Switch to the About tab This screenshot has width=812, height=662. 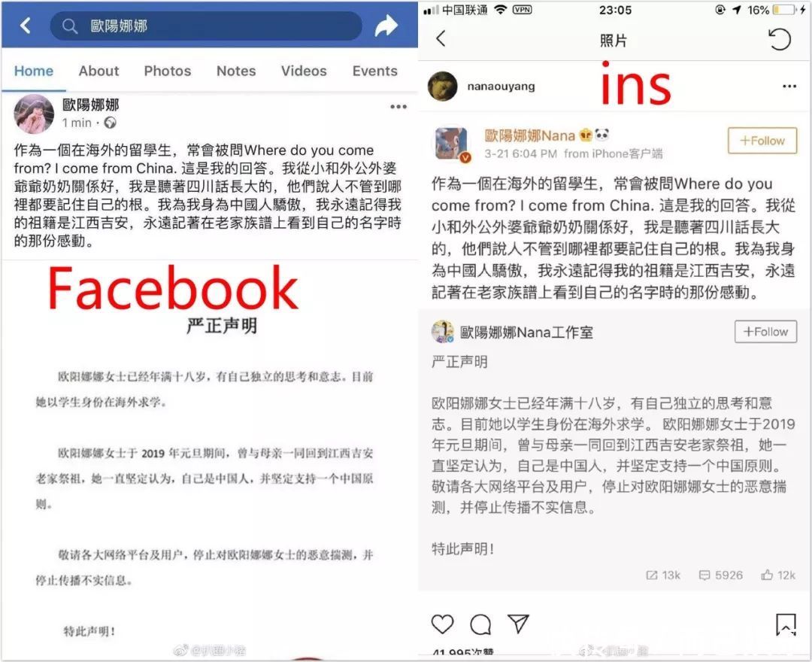click(x=98, y=71)
